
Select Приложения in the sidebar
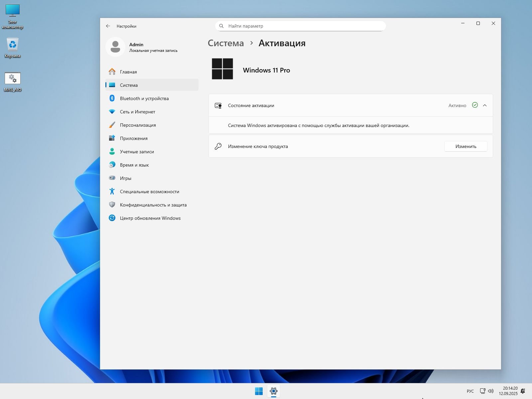pyautogui.click(x=134, y=138)
